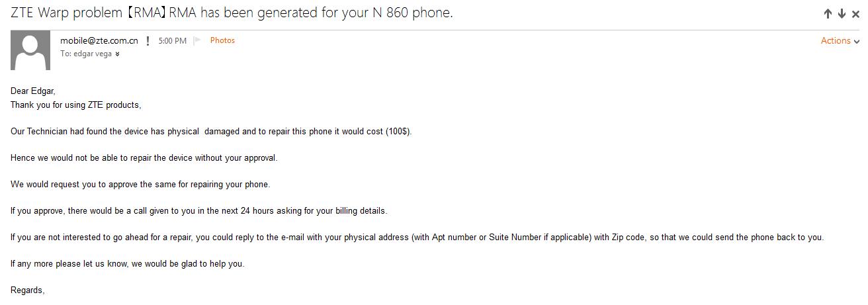Click the 5:00 PM received time
Screen dimensions: 868x305
(172, 41)
